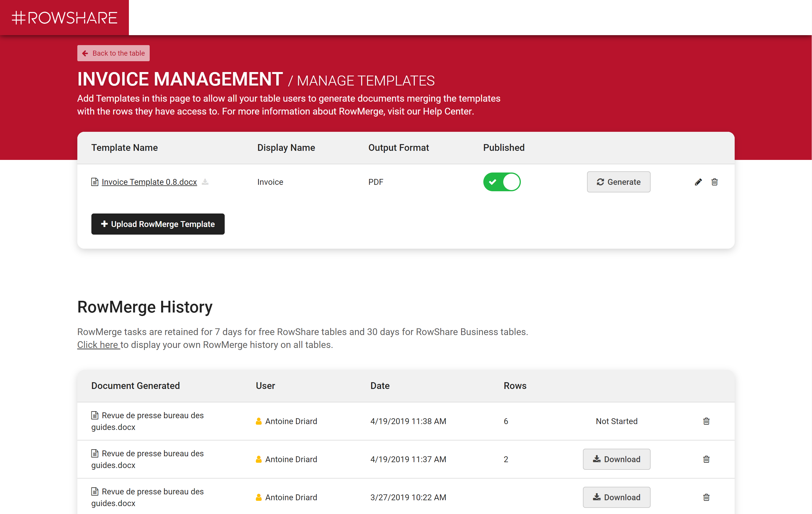Delete the 3/27/2019 10:22 AM history entry
The image size is (812, 514).
(707, 498)
